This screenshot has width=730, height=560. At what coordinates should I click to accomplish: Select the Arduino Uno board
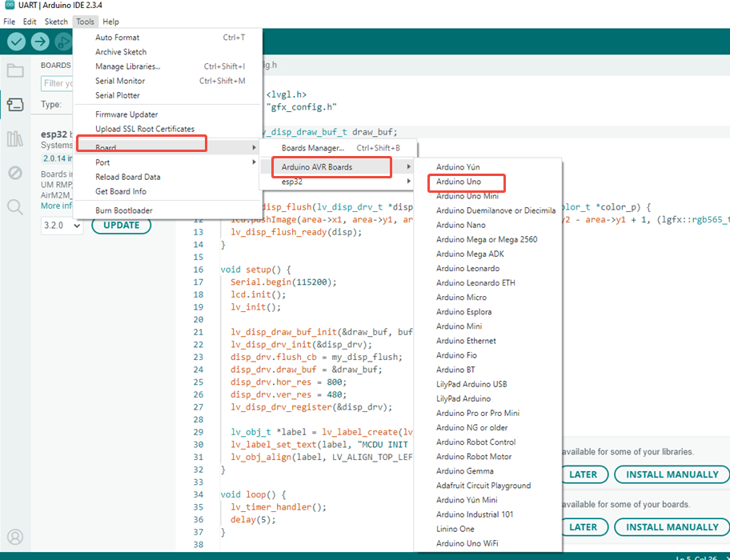pos(488,182)
